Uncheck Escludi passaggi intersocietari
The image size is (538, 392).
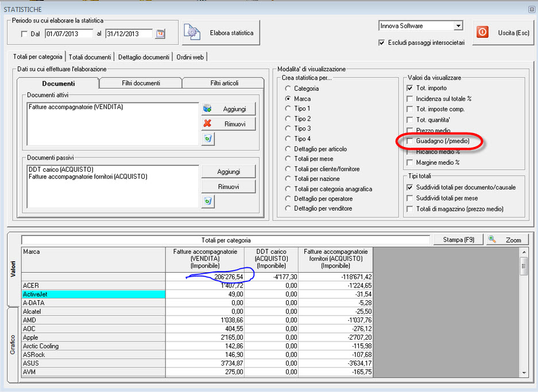tap(382, 42)
